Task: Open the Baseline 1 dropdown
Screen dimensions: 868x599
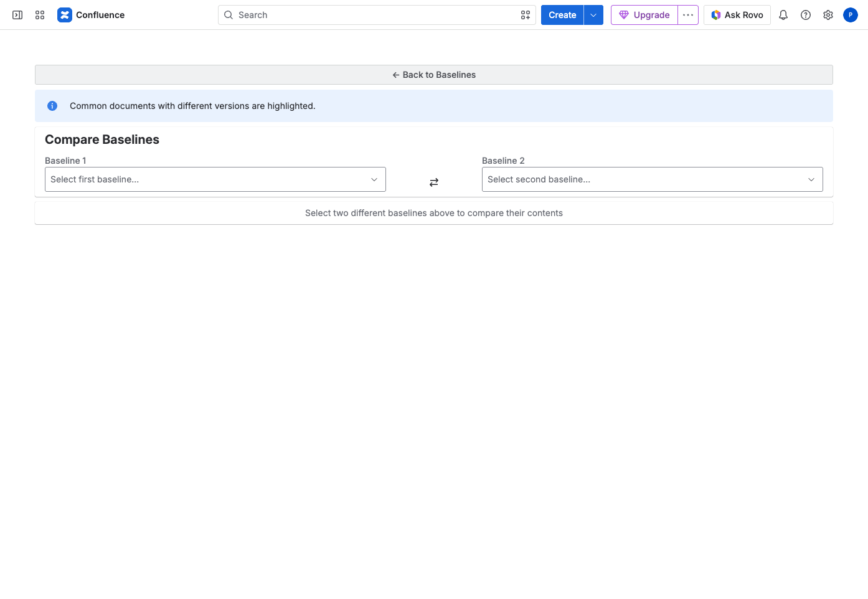Action: click(x=215, y=179)
